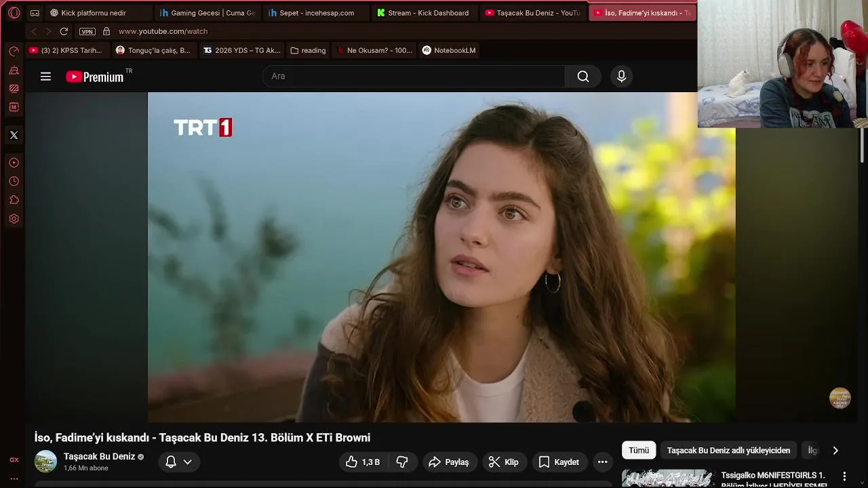Open the GX Corner gamepad icon
This screenshot has height=488, width=868.
click(x=35, y=13)
